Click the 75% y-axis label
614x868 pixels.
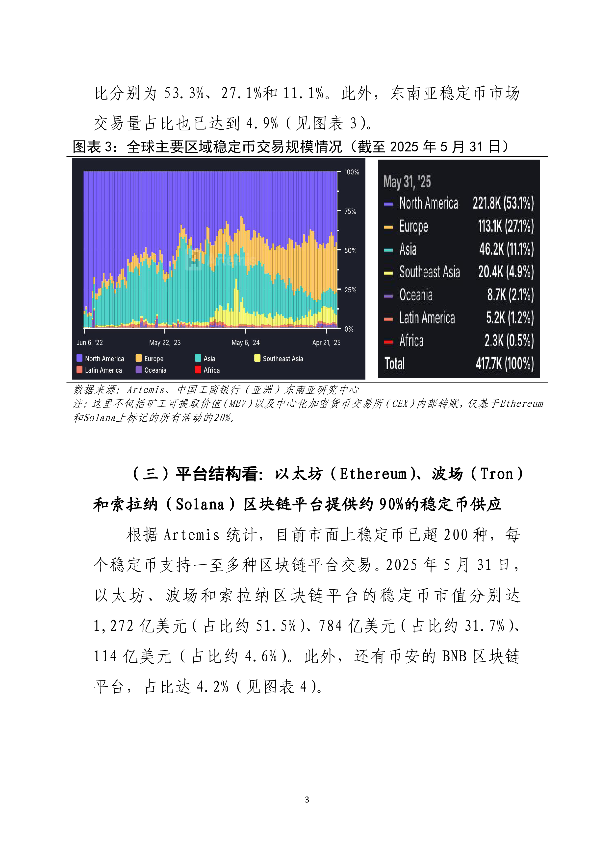[x=350, y=211]
